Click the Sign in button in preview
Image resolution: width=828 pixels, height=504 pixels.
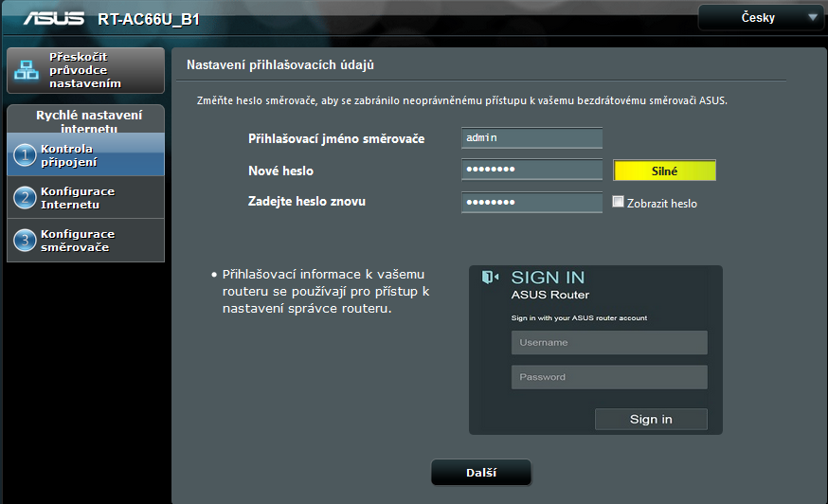click(x=651, y=419)
